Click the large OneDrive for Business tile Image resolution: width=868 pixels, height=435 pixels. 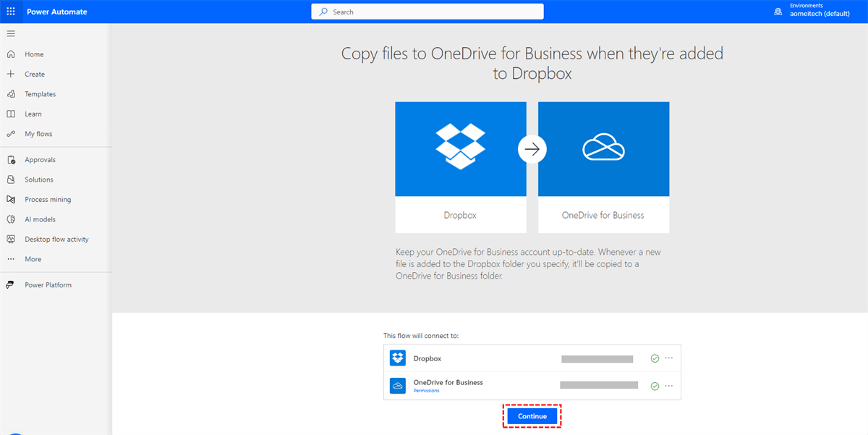(x=603, y=167)
